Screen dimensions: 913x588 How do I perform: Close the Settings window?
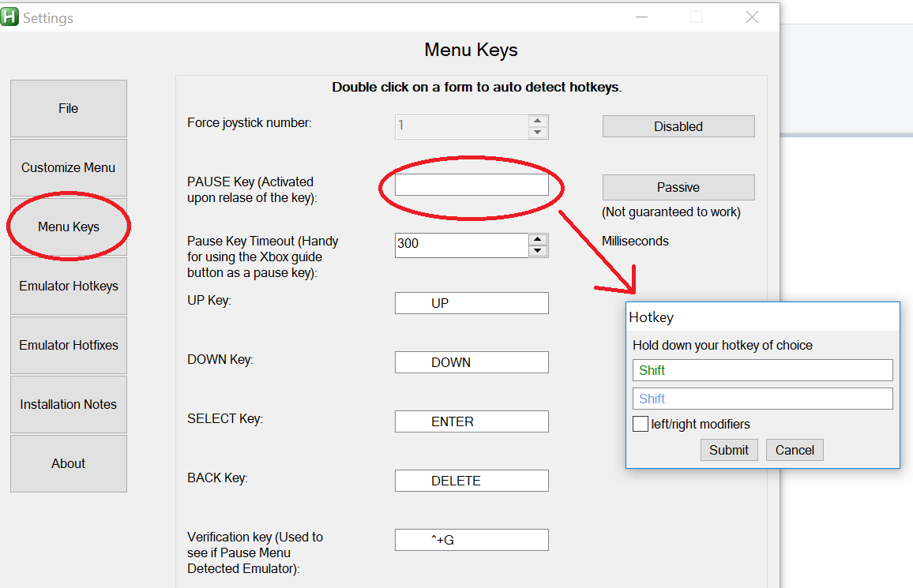[x=753, y=17]
